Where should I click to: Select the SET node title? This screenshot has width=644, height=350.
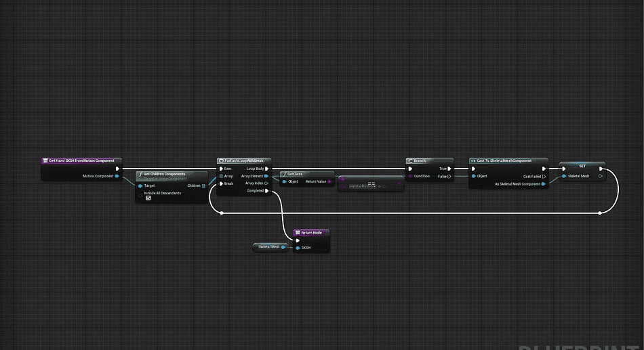582,166
